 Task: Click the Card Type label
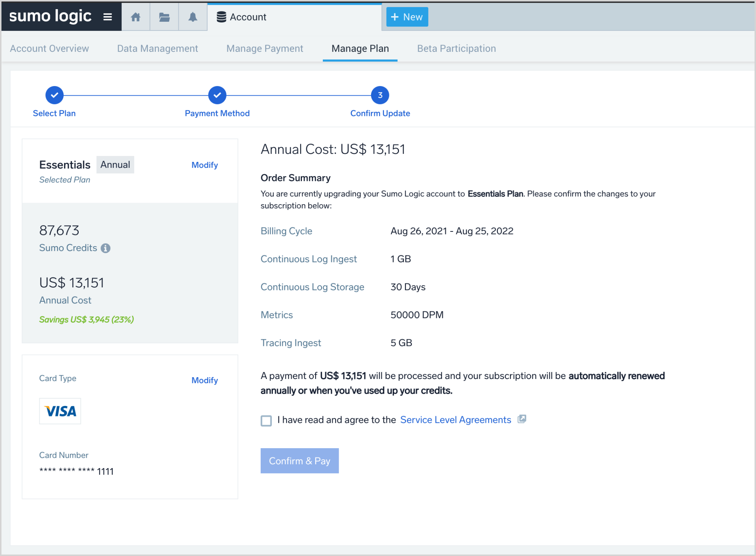[x=58, y=378]
